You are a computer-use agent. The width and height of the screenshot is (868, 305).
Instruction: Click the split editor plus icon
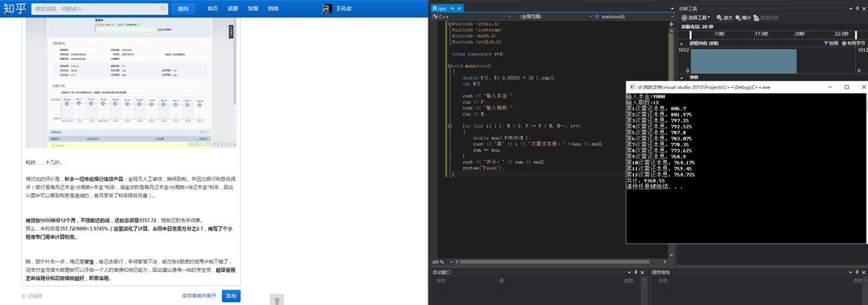coord(672,24)
